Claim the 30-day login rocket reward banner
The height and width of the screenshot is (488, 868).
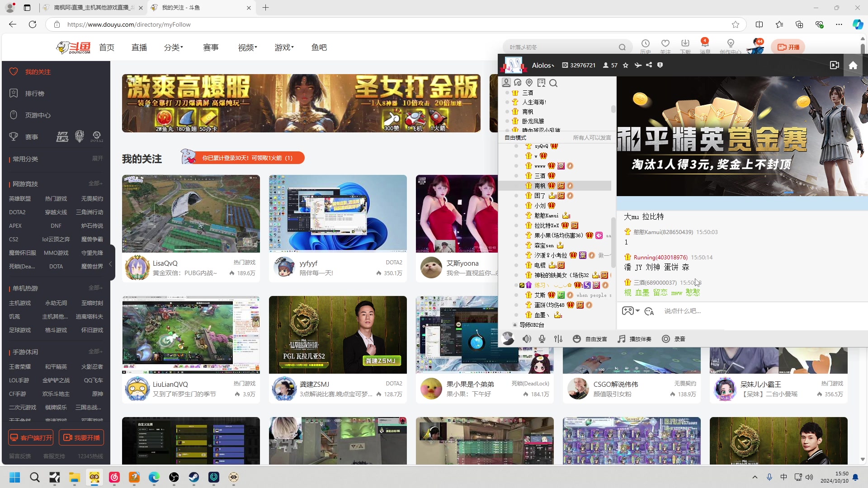[x=243, y=158]
